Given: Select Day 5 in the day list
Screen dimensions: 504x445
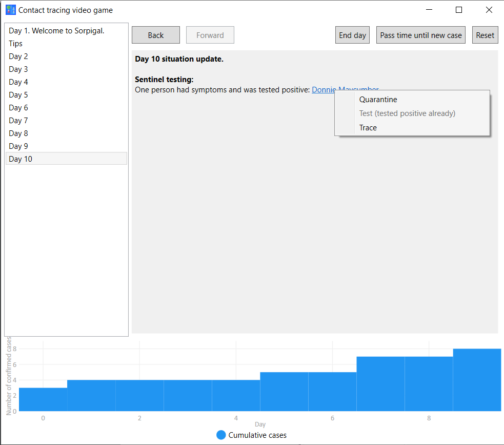Looking at the screenshot, I should point(66,95).
